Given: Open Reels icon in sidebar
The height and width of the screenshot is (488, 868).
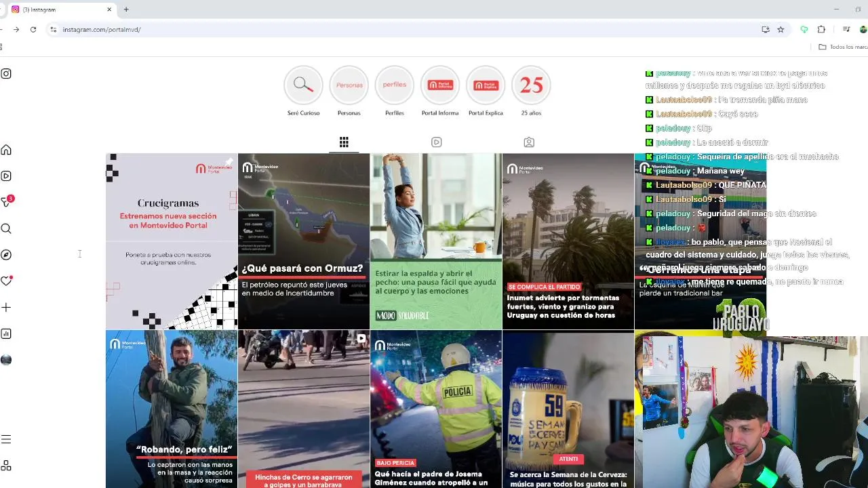Looking at the screenshot, I should [6, 176].
